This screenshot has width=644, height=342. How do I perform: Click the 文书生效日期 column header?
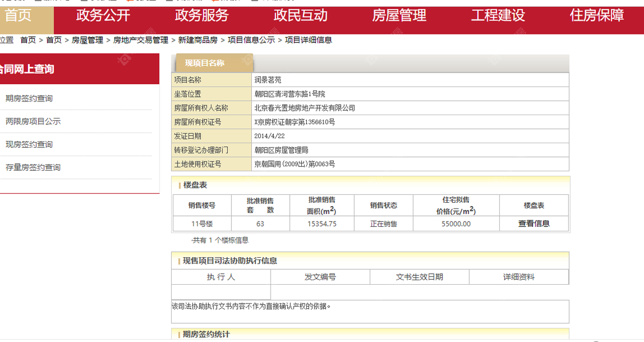[420, 277]
